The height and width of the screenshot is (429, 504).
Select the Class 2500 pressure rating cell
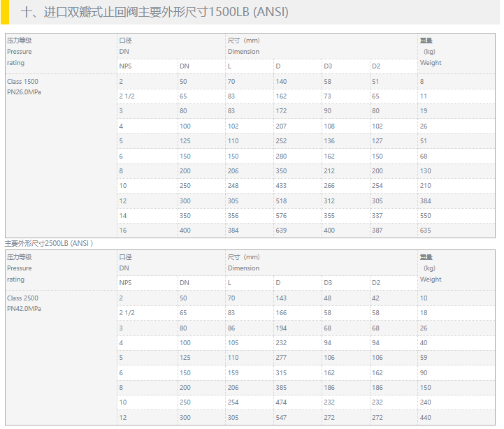click(x=23, y=298)
